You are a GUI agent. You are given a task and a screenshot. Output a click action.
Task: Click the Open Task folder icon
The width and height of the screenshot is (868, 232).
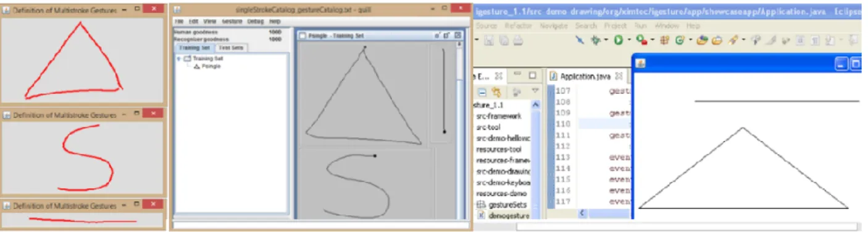coord(717,41)
